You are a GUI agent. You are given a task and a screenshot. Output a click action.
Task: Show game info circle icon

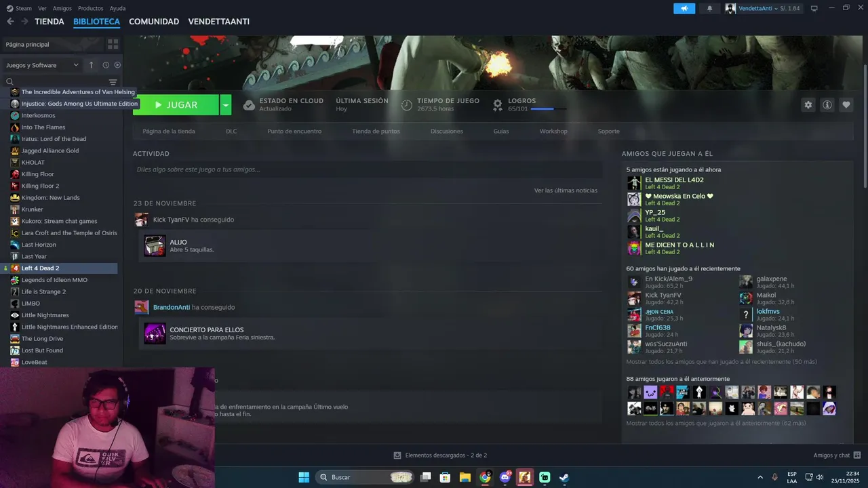click(827, 104)
